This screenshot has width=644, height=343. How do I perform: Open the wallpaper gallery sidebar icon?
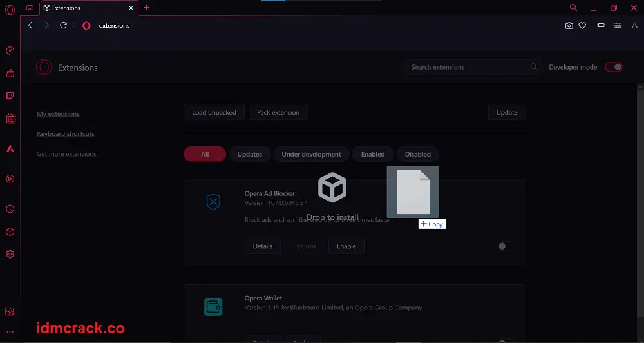(x=10, y=311)
